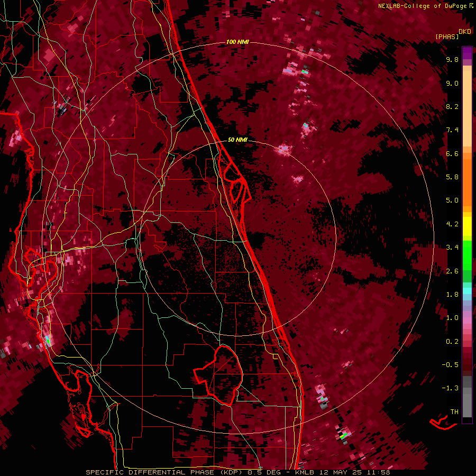Click the DKD units label
Image resolution: width=476 pixels, height=476 pixels.
click(464, 31)
